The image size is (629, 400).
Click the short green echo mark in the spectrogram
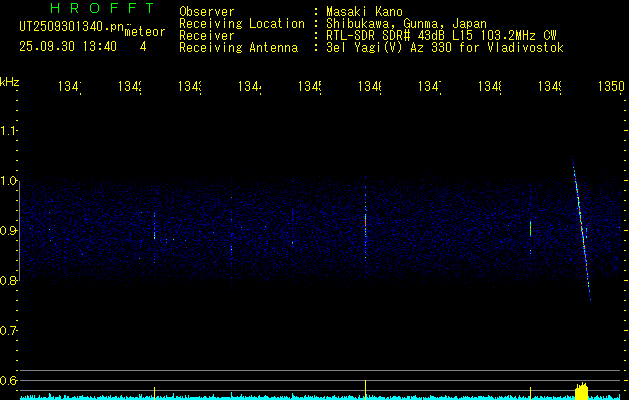click(x=530, y=228)
